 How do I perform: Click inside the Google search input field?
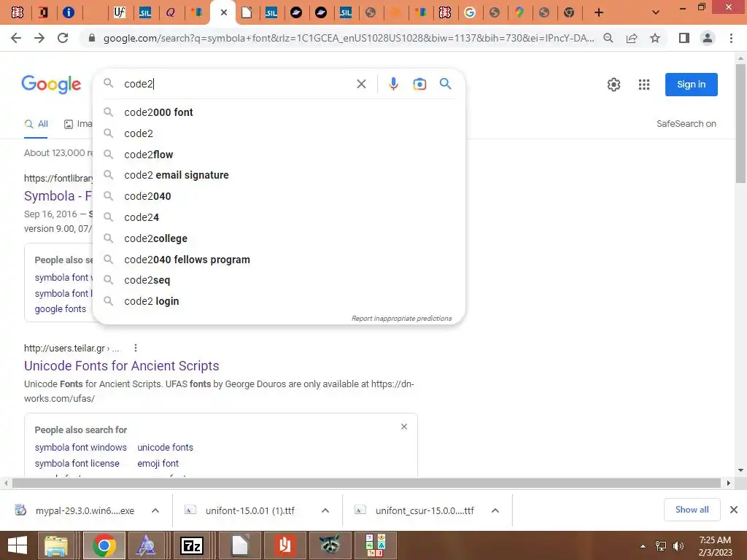[236, 84]
